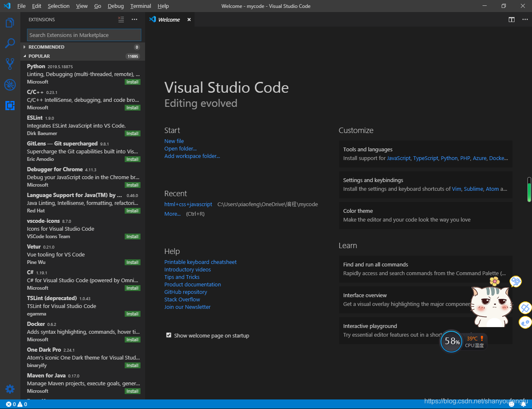Open the Extensions view icon

point(10,105)
